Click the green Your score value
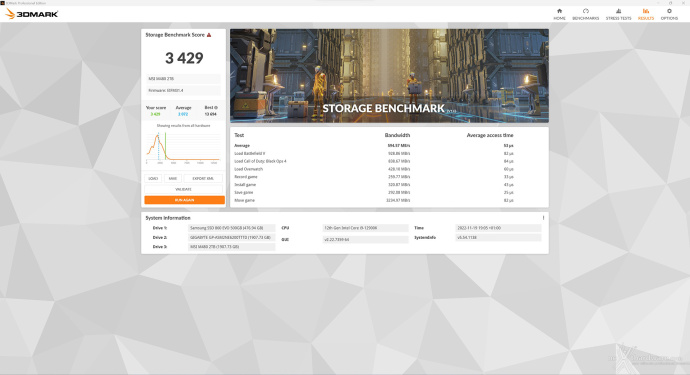Screen dimensions: 690x375 [155, 114]
